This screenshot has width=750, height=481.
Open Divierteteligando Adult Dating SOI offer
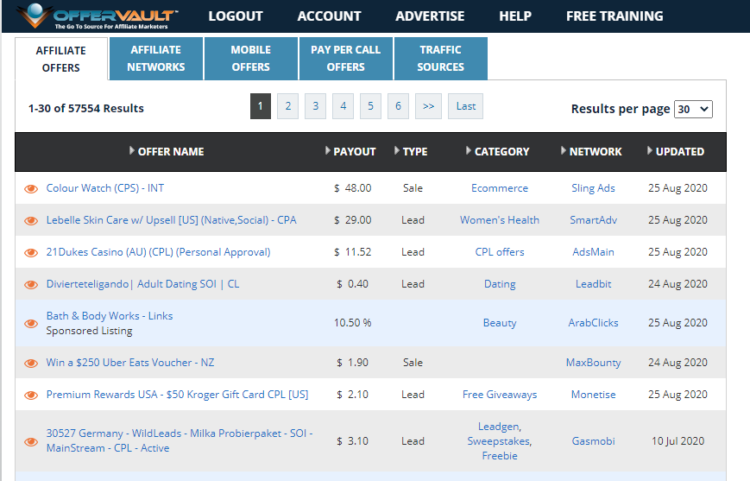click(x=143, y=284)
